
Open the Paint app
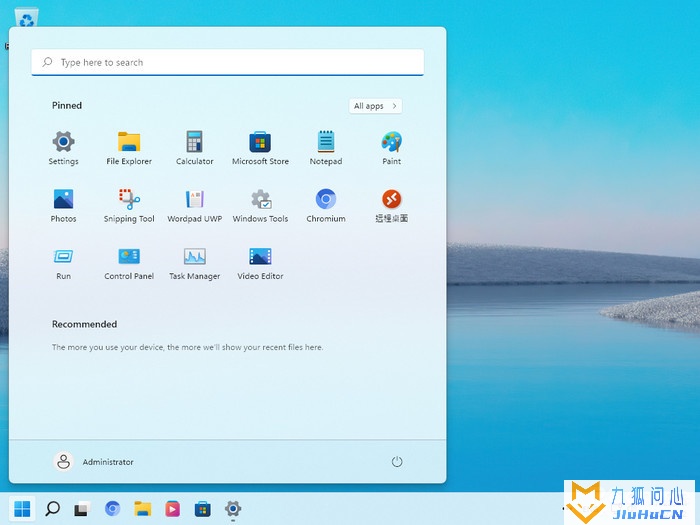[x=392, y=149]
